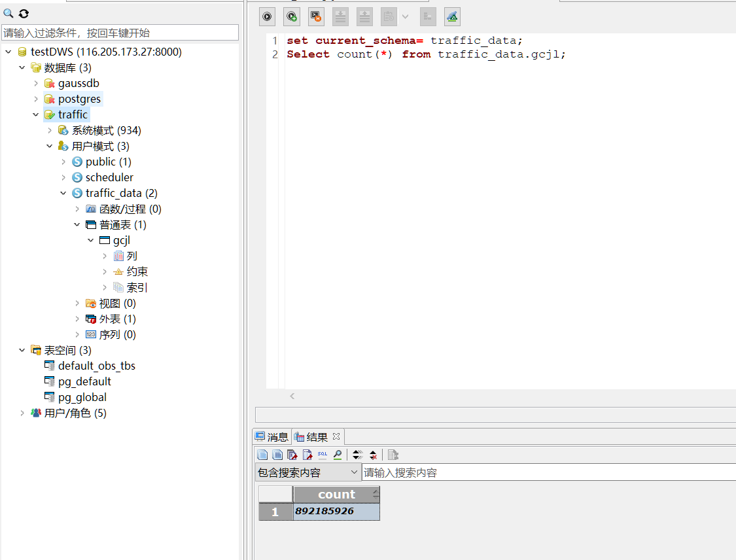Sort by the count column header
The width and height of the screenshot is (736, 560).
(x=336, y=495)
